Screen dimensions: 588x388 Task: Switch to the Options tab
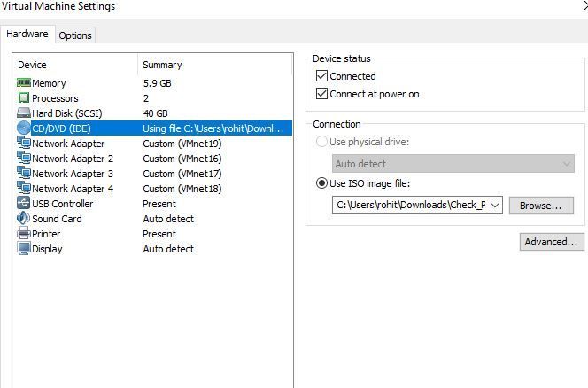click(75, 35)
